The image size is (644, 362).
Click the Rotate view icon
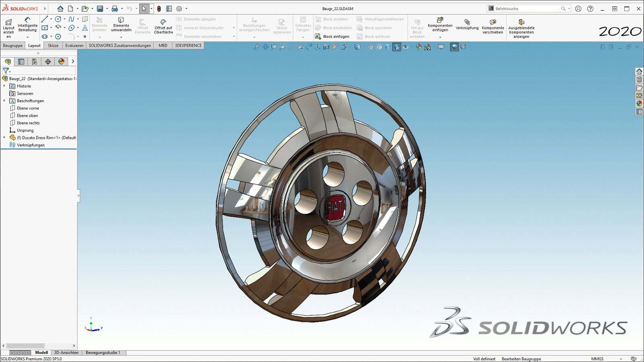pyautogui.click(x=309, y=47)
